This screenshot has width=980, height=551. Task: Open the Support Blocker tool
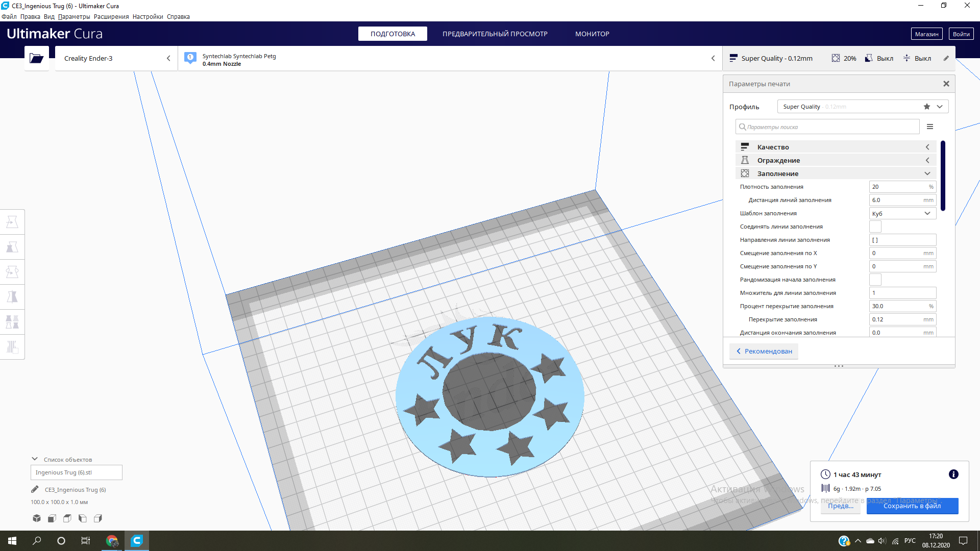click(12, 347)
